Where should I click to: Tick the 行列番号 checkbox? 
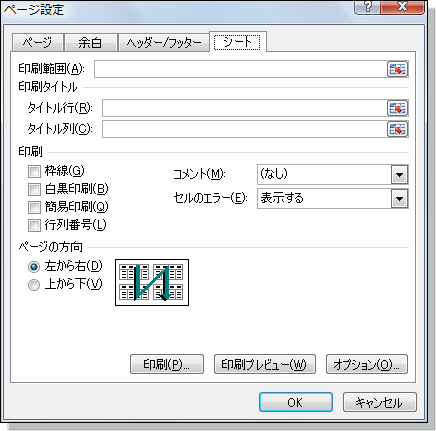34,225
